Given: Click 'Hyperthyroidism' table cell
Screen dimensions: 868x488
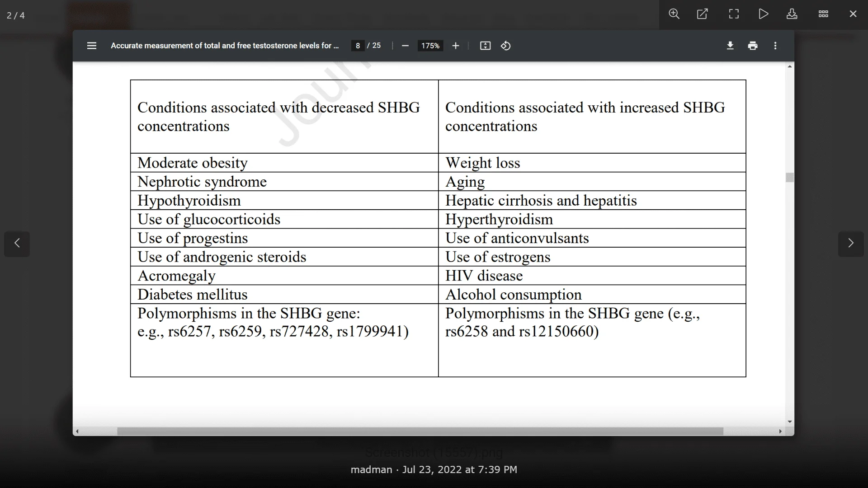Looking at the screenshot, I should (x=592, y=219).
